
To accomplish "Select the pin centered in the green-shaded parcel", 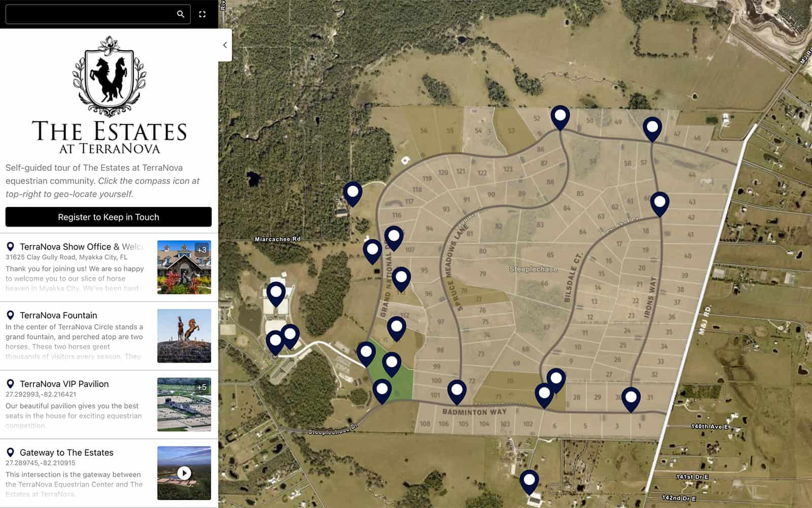I will pyautogui.click(x=392, y=365).
